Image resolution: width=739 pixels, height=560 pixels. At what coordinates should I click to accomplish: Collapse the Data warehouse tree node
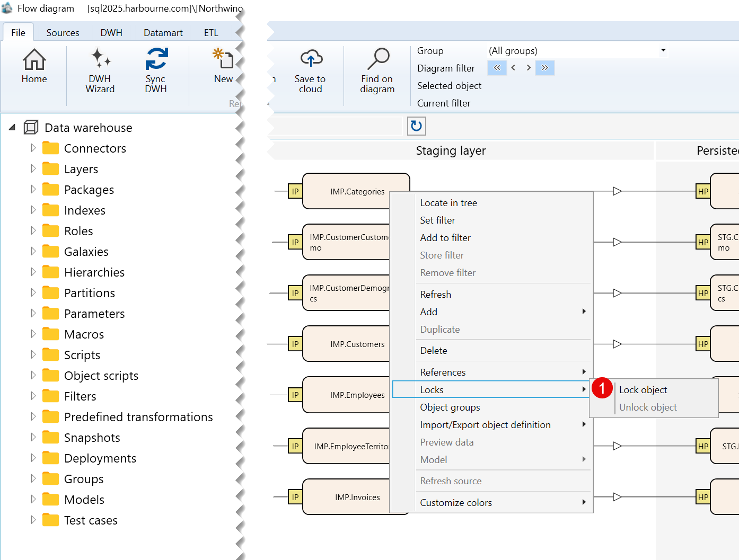tap(12, 127)
